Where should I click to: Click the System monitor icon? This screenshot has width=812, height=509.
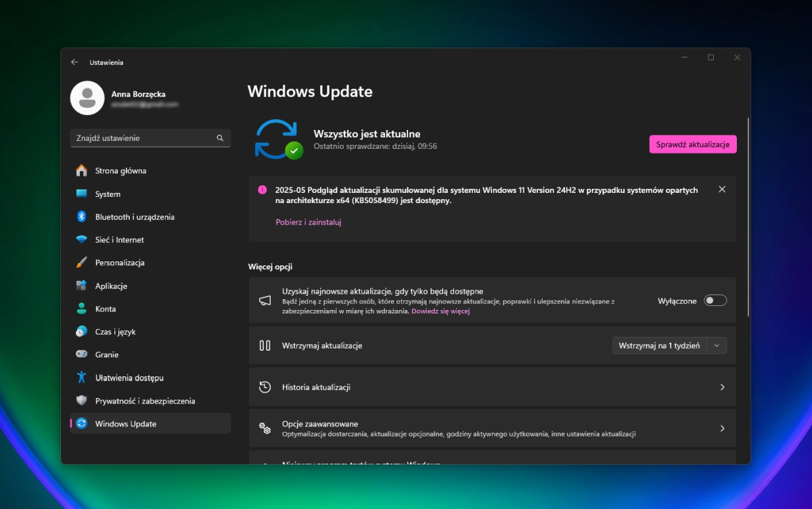82,194
